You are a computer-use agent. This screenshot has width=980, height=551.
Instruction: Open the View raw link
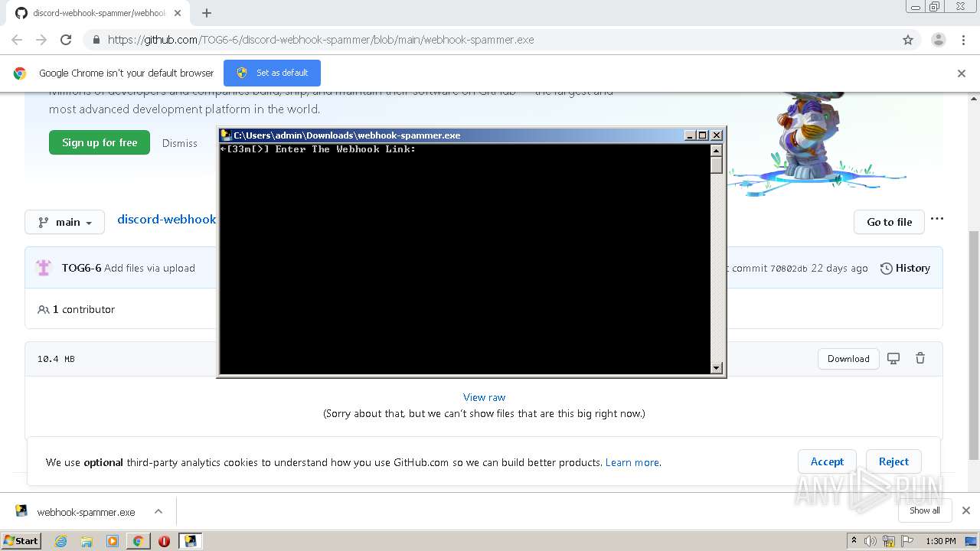484,397
